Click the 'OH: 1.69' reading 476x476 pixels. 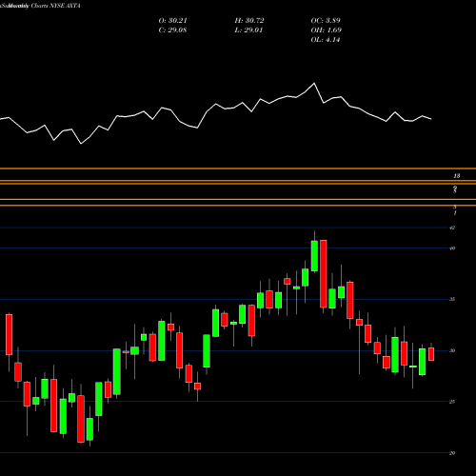(x=326, y=30)
